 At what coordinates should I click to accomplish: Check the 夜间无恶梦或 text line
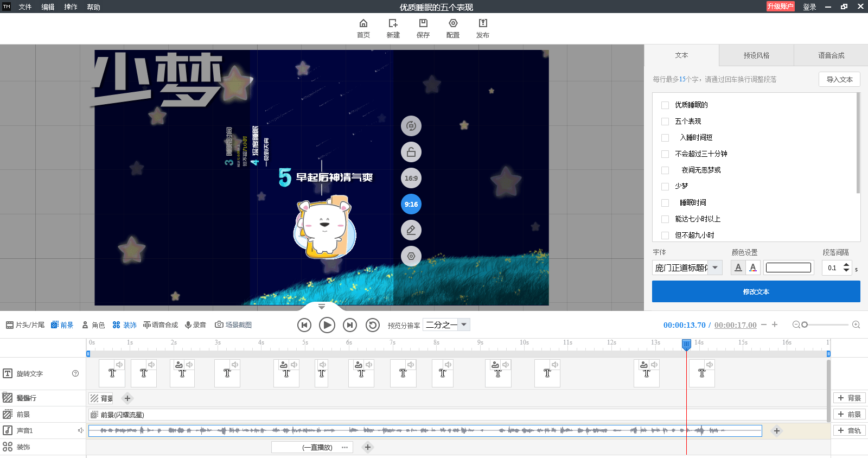pos(665,170)
